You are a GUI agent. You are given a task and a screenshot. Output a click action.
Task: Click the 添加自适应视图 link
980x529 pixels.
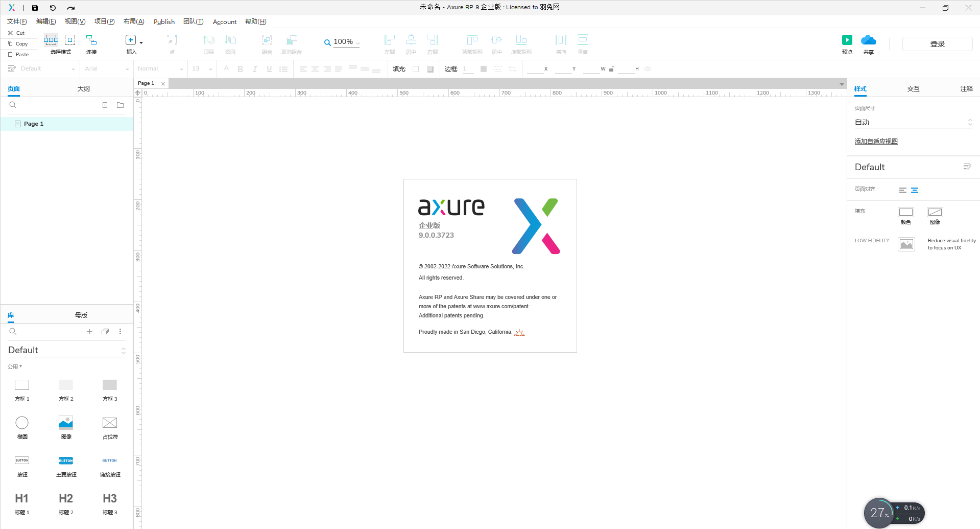pos(876,141)
